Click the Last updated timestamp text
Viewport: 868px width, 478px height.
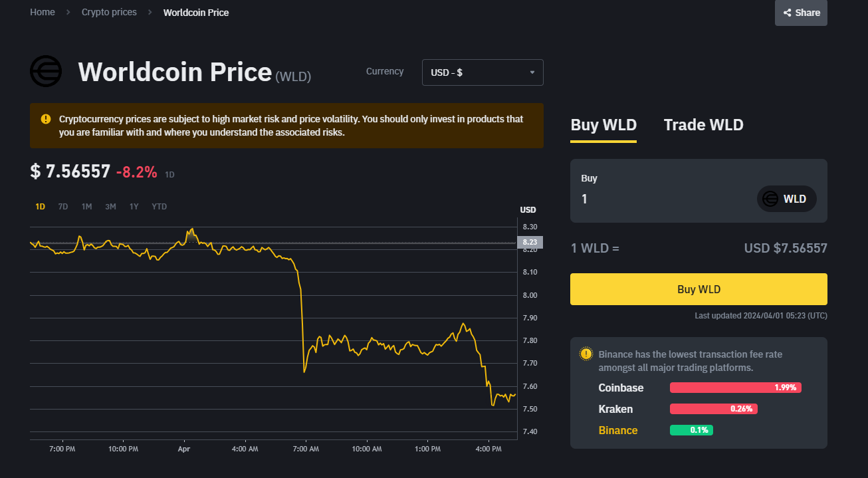pos(761,316)
